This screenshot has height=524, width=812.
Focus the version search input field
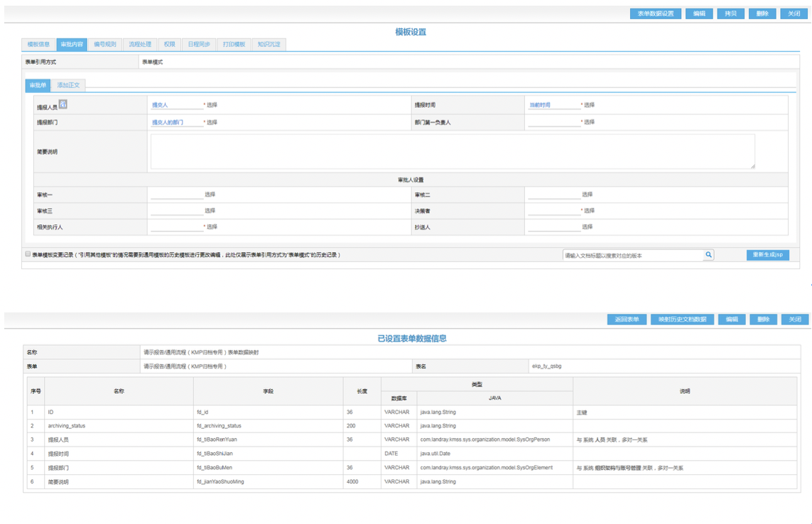[x=632, y=255]
